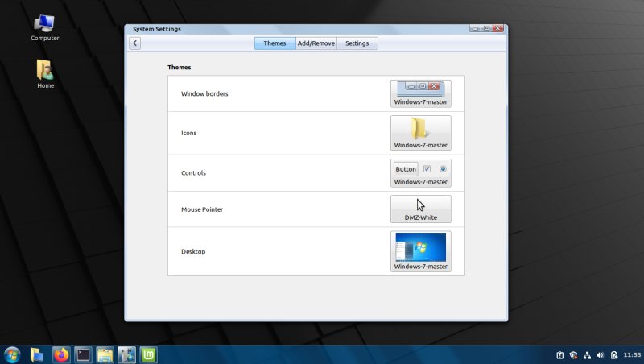
Task: Click the update manager shield tray icon
Action: click(574, 355)
